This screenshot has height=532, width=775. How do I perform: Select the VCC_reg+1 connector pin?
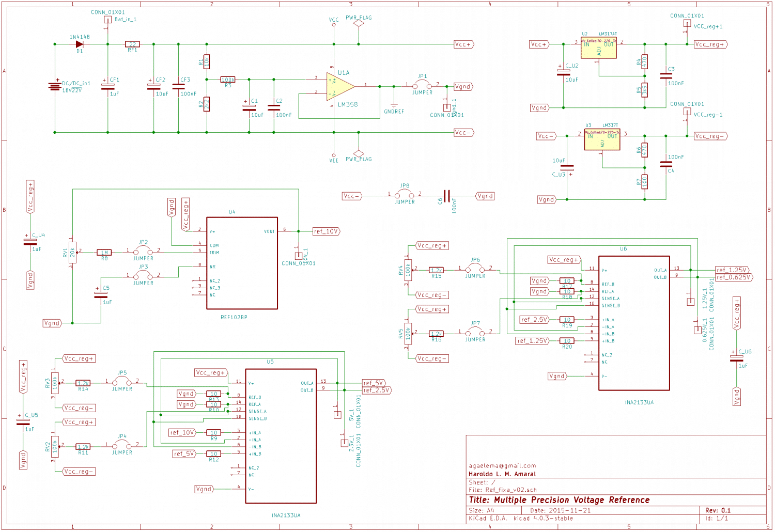687,23
